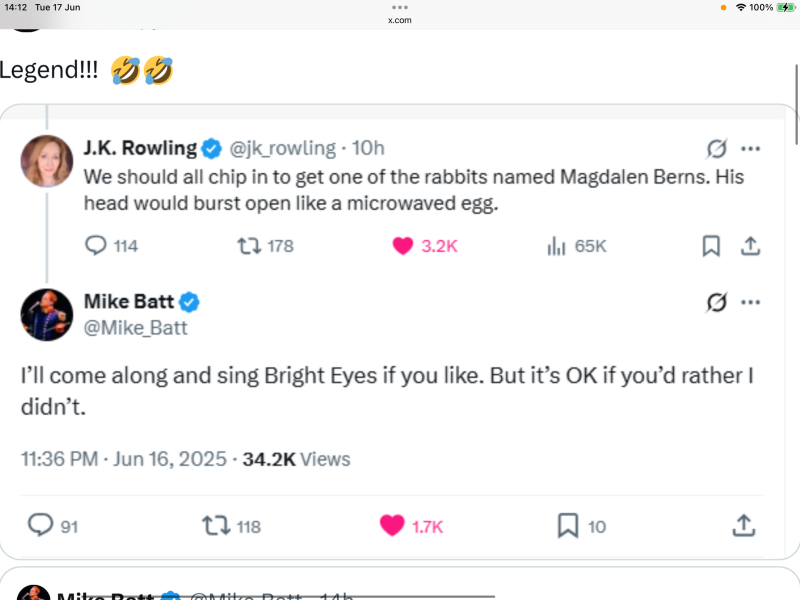The image size is (800, 600).
Task: Like the J.K. Rowling tweet
Action: pos(403,246)
